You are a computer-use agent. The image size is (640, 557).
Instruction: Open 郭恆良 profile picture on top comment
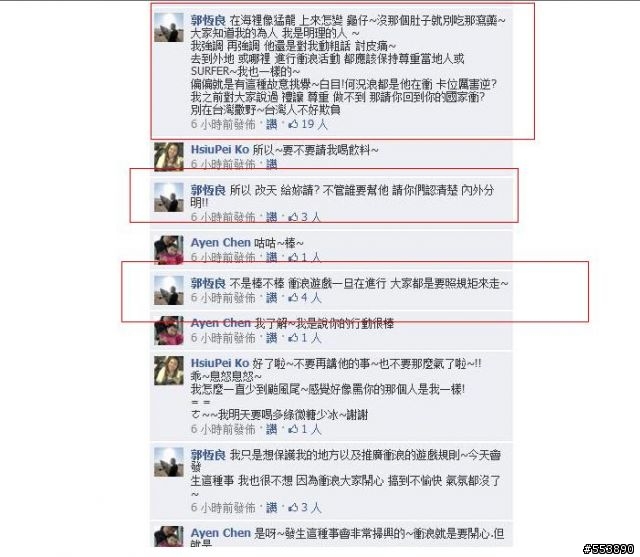pos(169,27)
